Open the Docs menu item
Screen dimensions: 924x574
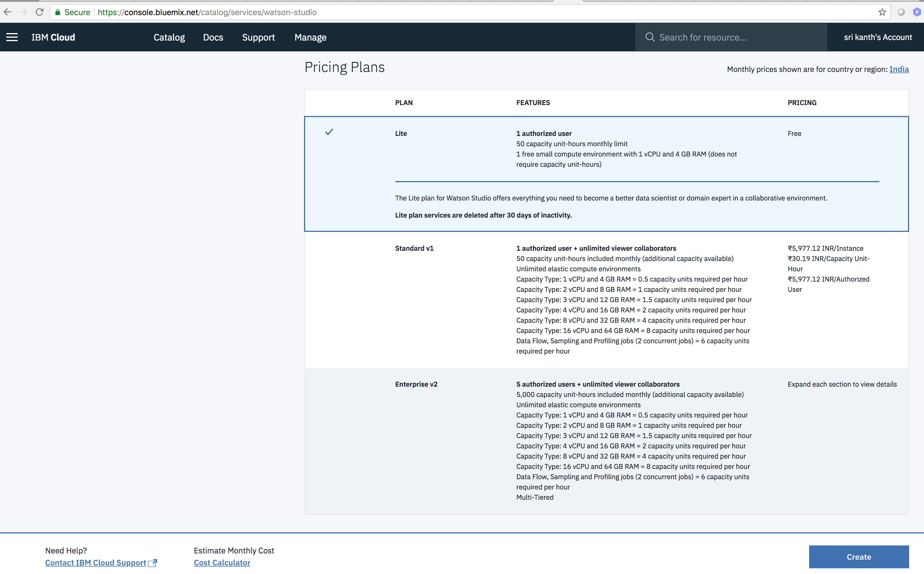pos(213,37)
